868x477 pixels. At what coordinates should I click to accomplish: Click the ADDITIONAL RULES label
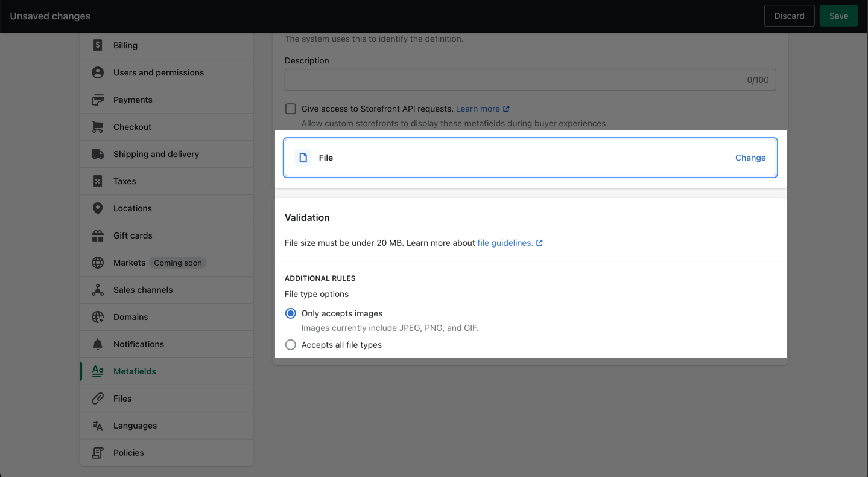pyautogui.click(x=320, y=278)
